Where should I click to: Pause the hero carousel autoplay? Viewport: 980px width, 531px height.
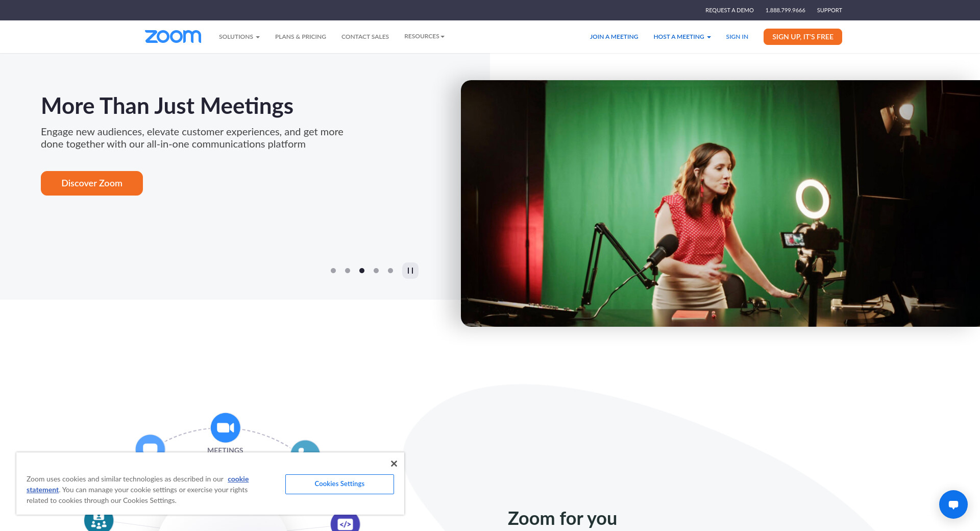[x=410, y=271]
